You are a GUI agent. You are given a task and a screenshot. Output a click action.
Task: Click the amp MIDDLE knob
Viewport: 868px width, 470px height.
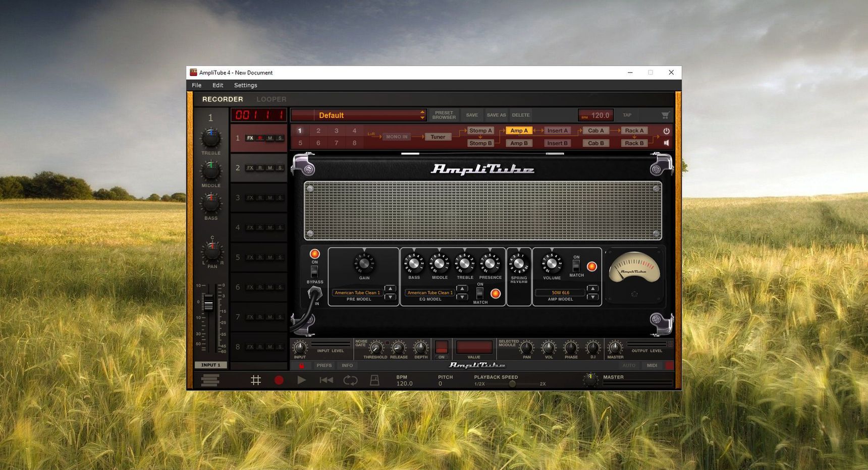point(439,263)
